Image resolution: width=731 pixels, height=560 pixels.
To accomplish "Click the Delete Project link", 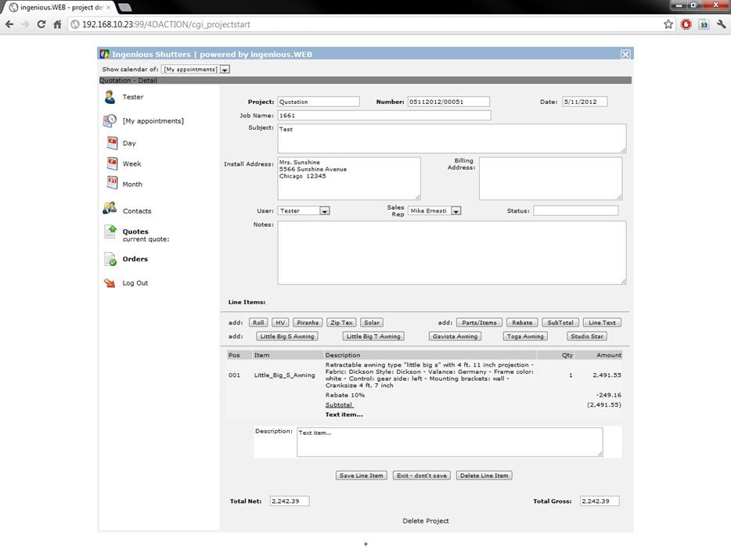I will (x=426, y=521).
